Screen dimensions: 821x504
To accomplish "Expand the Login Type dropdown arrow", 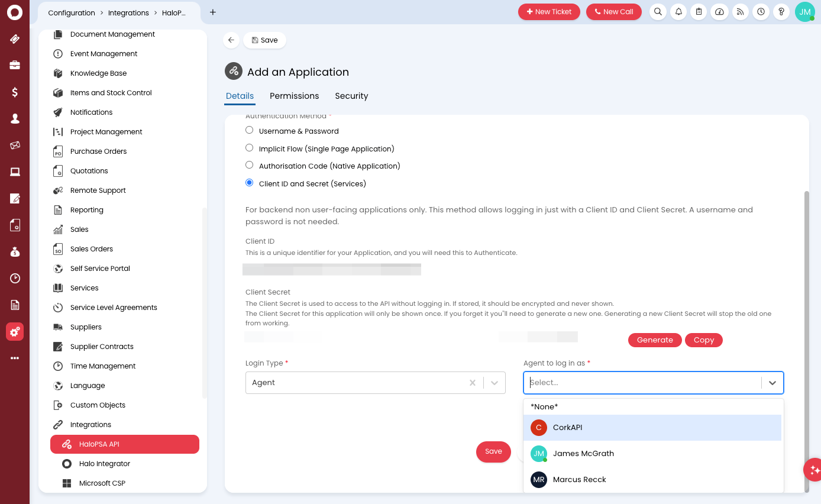I will pos(495,383).
